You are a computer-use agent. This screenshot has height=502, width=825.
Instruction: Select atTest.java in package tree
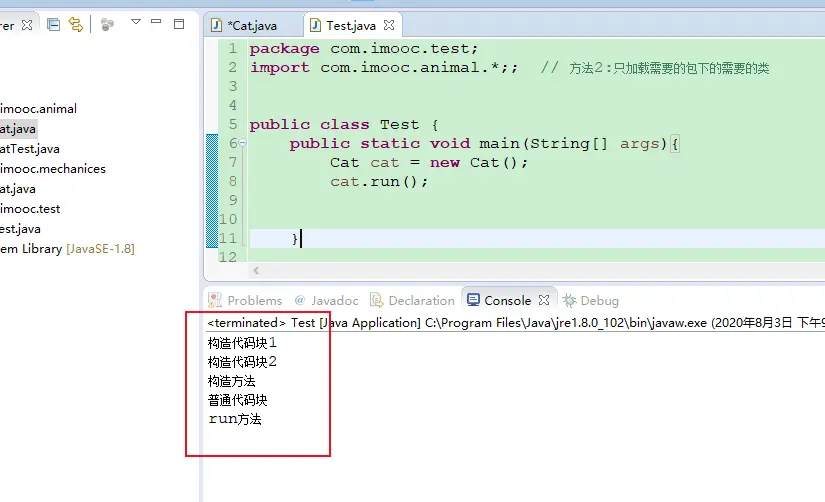pyautogui.click(x=29, y=149)
